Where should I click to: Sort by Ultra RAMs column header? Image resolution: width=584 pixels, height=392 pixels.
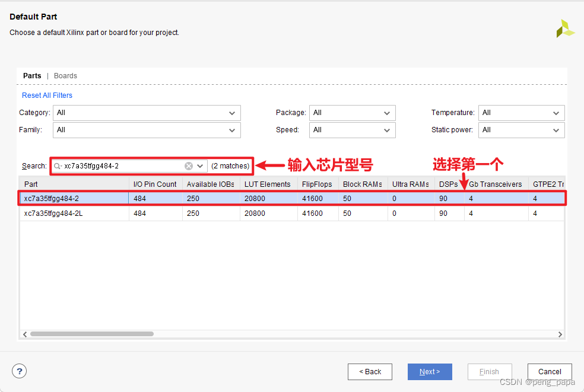(411, 184)
